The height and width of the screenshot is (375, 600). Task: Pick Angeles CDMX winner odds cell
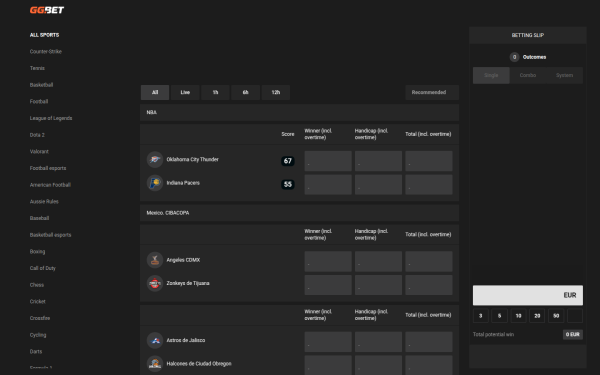328,261
